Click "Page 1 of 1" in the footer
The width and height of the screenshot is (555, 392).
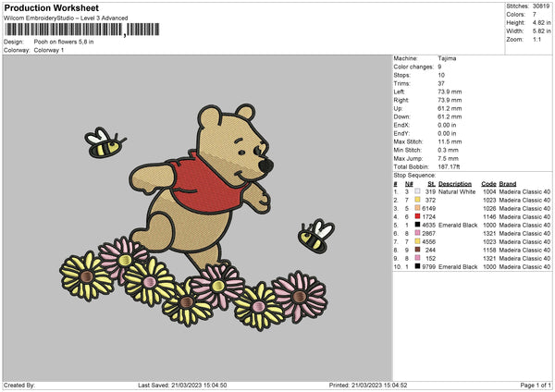pyautogui.click(x=536, y=386)
